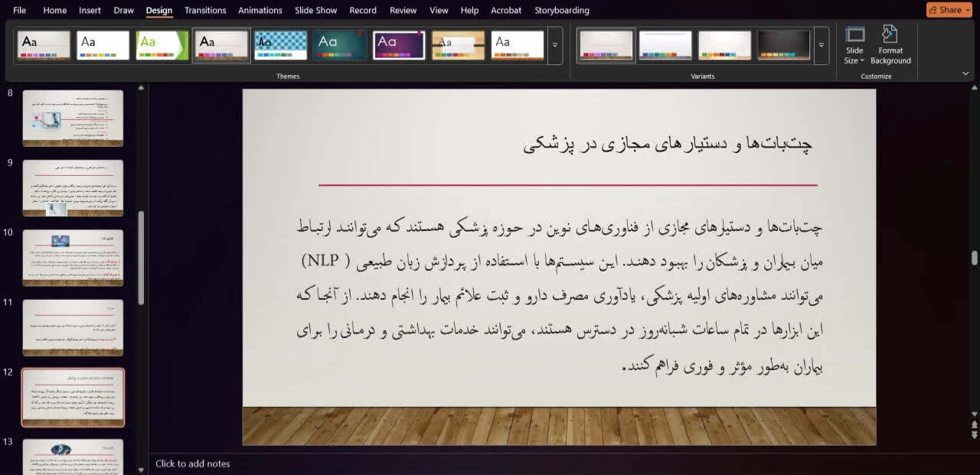
Task: Expand the Variants gallery dropdown
Action: coord(821,45)
